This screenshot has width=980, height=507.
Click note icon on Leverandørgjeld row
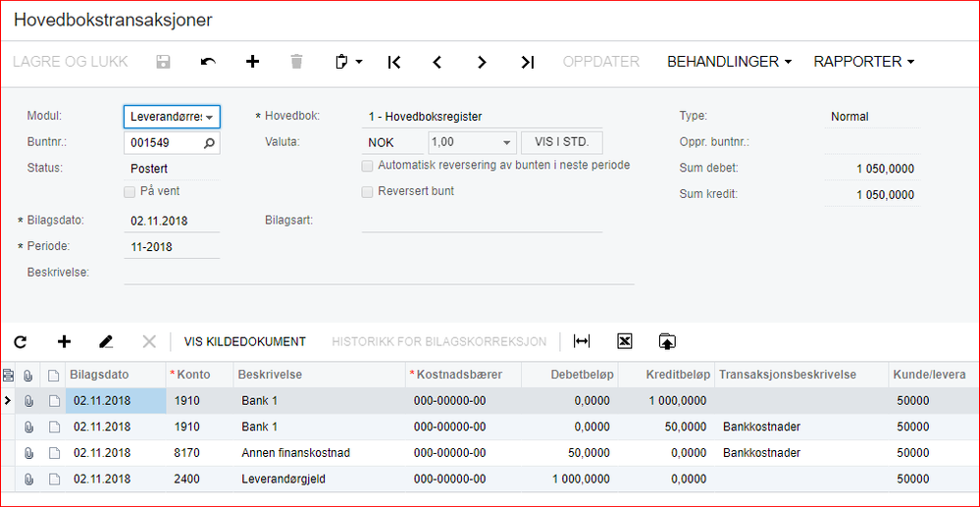tap(54, 479)
